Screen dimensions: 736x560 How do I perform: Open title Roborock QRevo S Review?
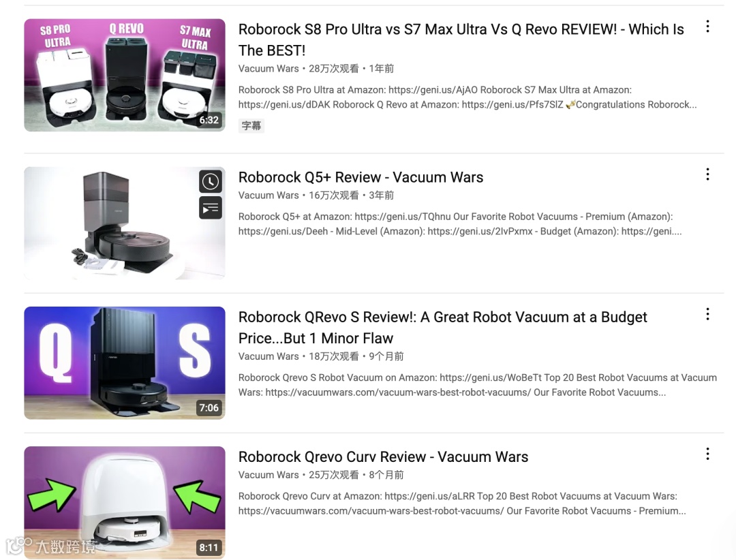tap(443, 328)
